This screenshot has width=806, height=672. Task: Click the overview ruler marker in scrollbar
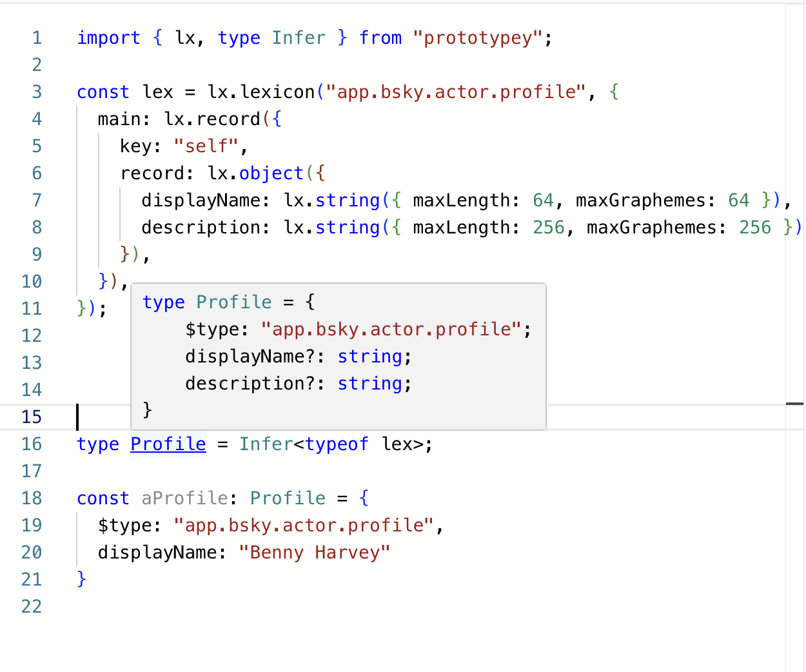pos(794,404)
